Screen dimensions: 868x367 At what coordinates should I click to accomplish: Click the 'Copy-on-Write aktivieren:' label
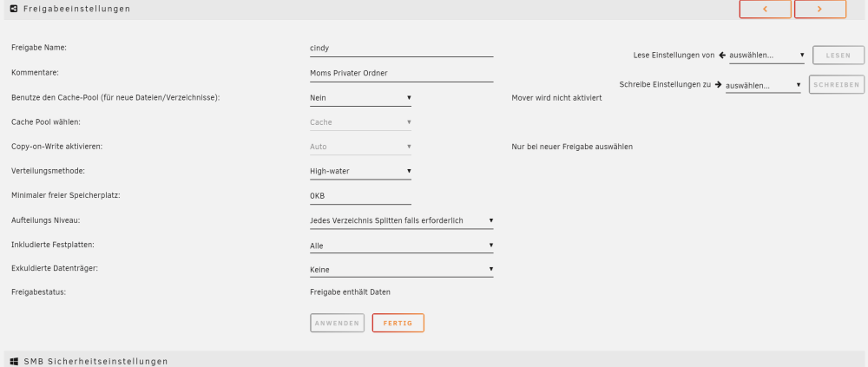[57, 147]
